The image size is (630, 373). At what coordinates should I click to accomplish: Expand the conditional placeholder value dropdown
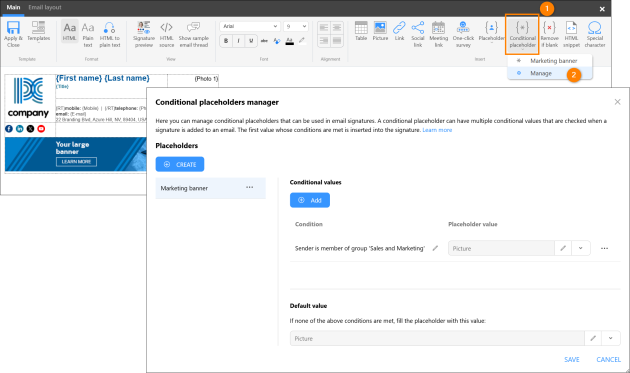[581, 248]
